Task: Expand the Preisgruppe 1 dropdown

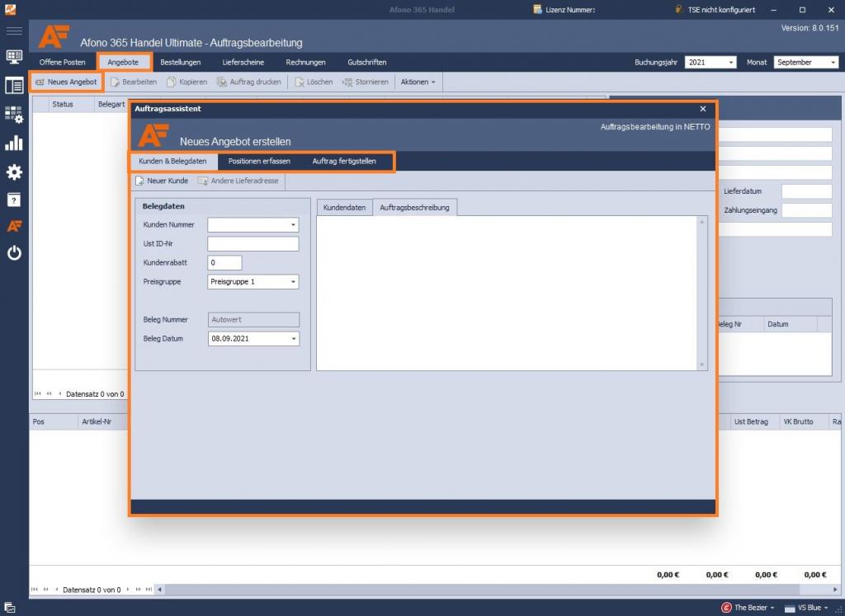Action: point(293,282)
